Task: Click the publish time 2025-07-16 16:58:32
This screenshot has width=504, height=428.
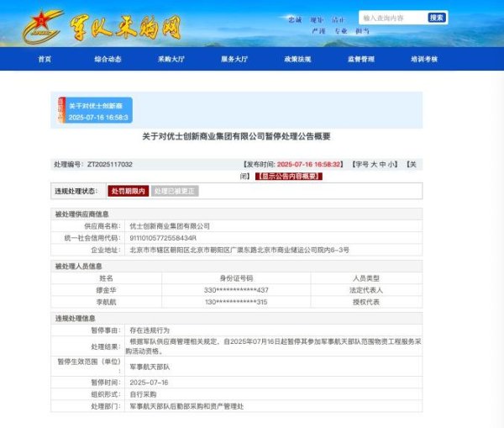Action: 308,164
